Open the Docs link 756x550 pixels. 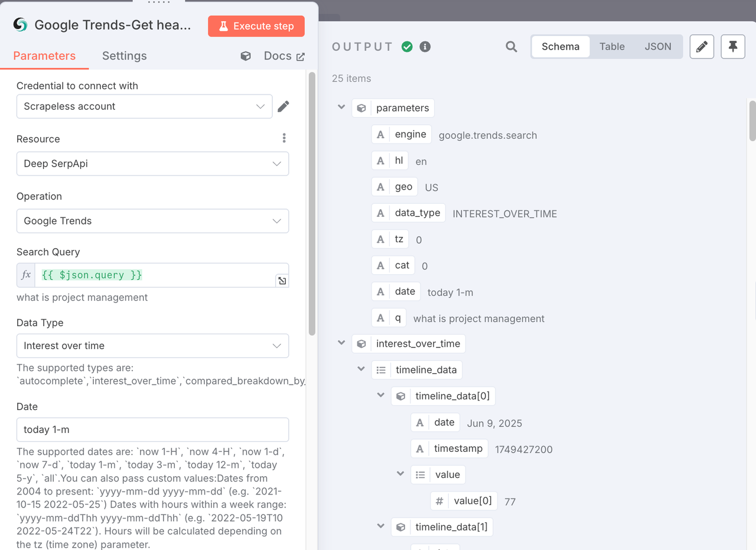tap(284, 56)
